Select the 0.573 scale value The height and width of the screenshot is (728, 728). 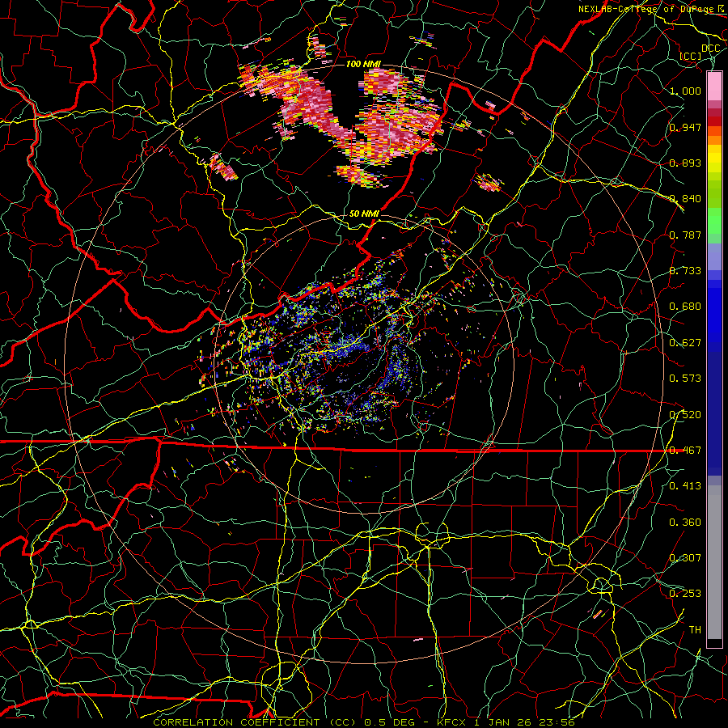point(685,379)
